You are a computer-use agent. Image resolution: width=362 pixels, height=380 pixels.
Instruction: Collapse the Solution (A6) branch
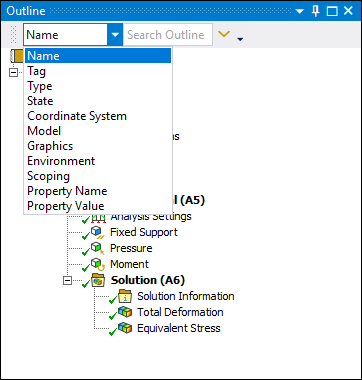click(x=67, y=281)
